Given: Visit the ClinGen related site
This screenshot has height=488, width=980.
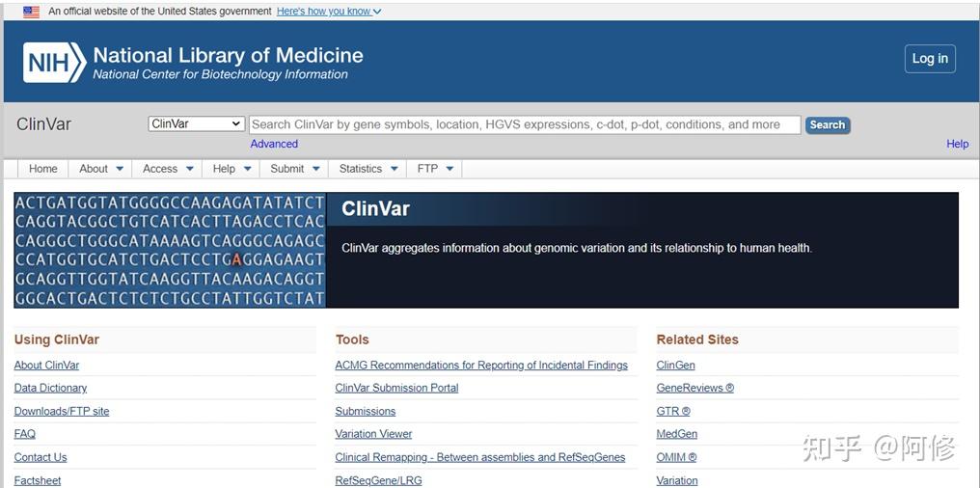Looking at the screenshot, I should (675, 366).
